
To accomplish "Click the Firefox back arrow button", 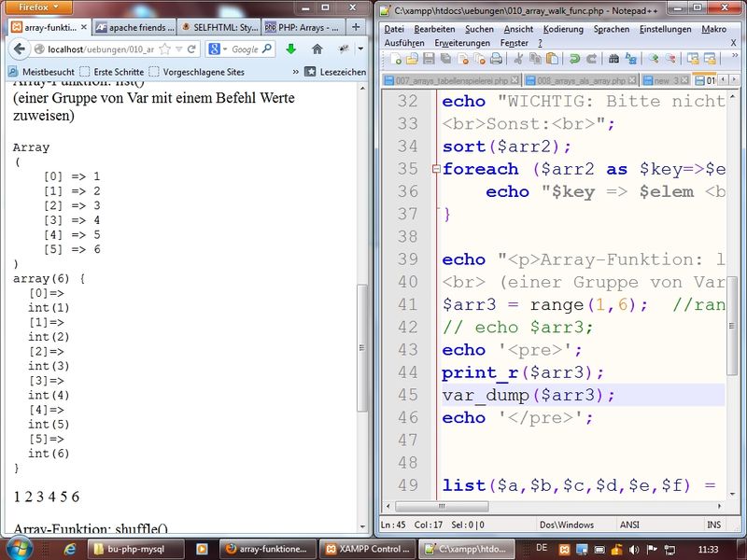I will pos(20,49).
